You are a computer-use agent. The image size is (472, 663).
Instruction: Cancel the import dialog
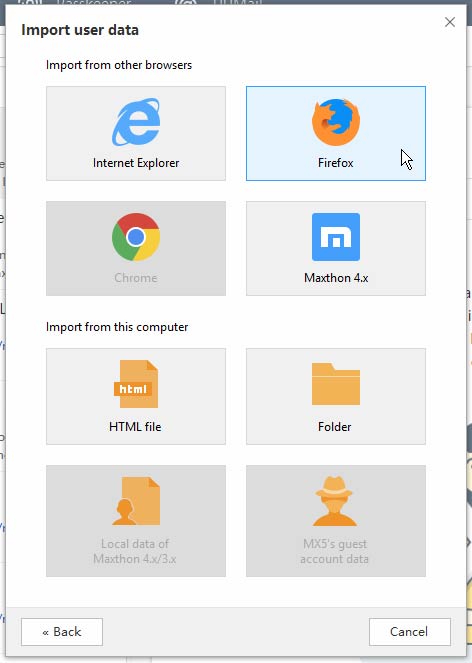coord(410,632)
